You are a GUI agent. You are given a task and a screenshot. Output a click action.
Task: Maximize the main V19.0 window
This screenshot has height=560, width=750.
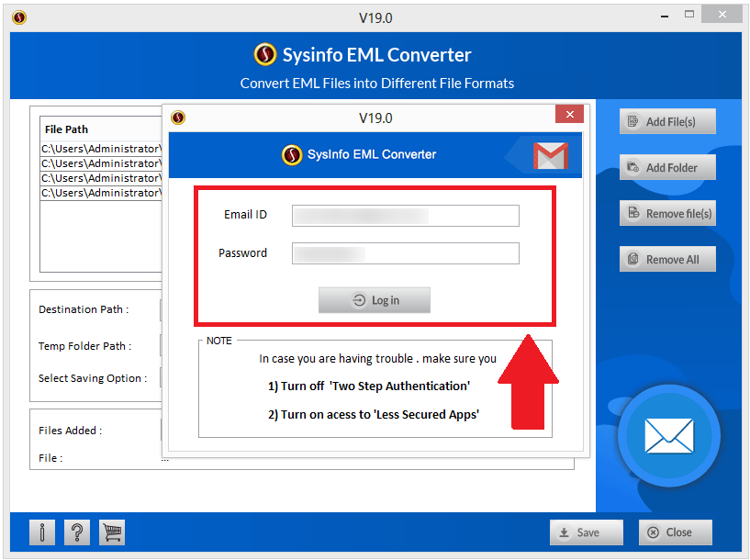point(689,15)
